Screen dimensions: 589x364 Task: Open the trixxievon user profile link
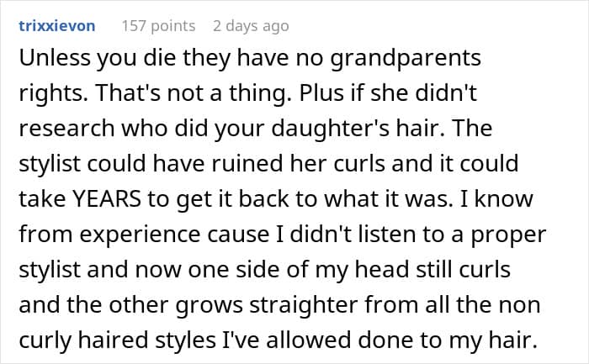pyautogui.click(x=56, y=26)
